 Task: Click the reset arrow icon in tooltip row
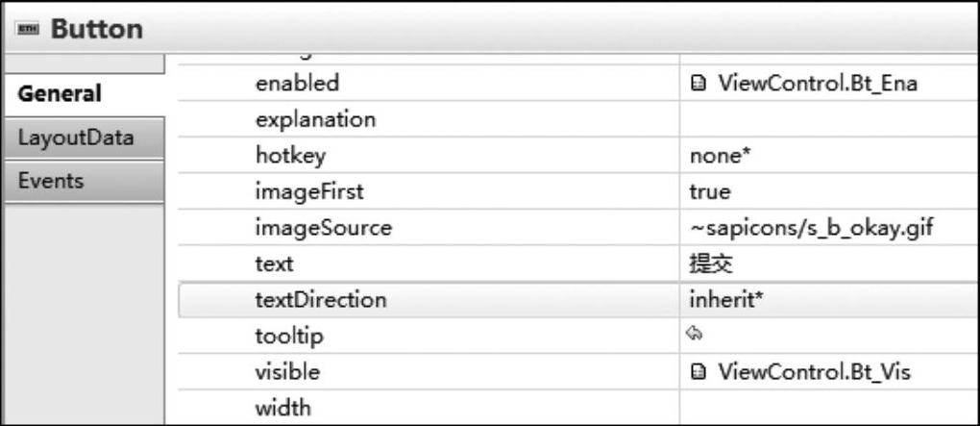[x=694, y=336]
